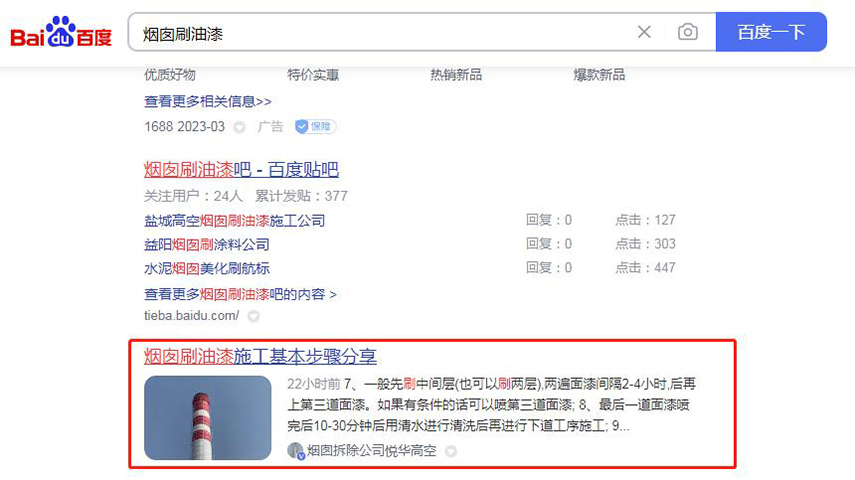Clear the search box with the X icon
The width and height of the screenshot is (855, 480).
coord(644,32)
